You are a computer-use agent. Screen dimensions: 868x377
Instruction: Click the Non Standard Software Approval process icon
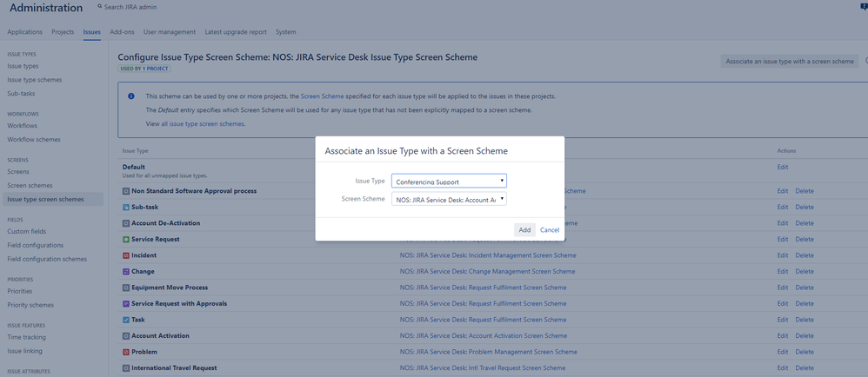[x=125, y=191]
